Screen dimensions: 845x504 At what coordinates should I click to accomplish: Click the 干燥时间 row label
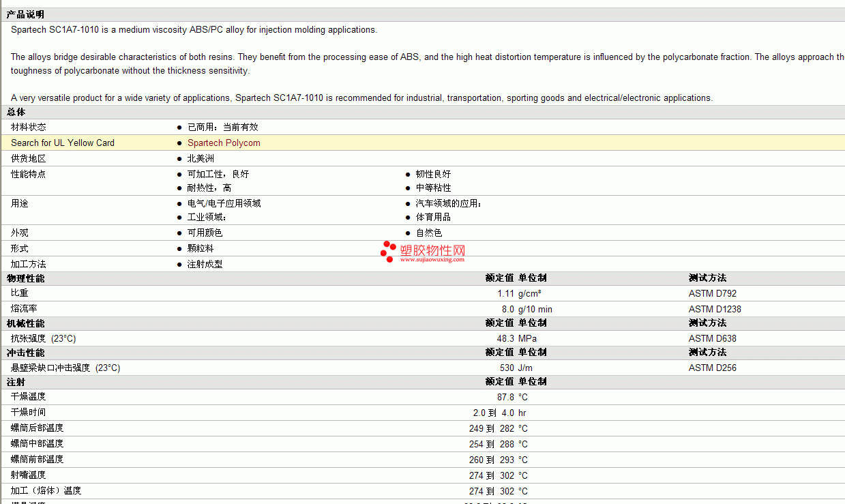pos(29,412)
